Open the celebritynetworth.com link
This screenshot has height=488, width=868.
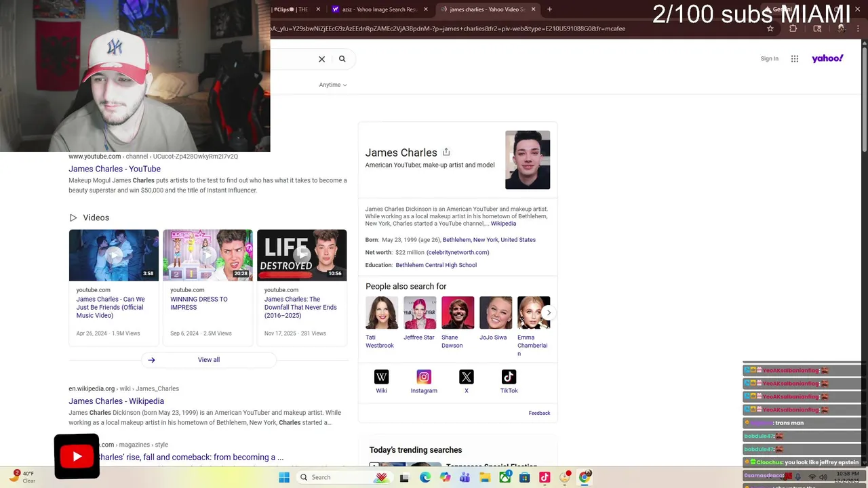click(x=458, y=253)
